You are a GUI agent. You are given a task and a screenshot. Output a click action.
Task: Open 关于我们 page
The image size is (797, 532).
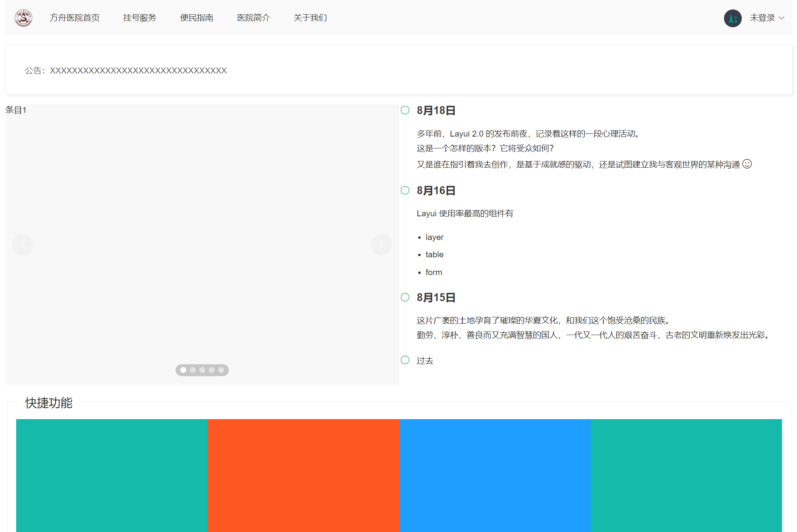tap(310, 18)
